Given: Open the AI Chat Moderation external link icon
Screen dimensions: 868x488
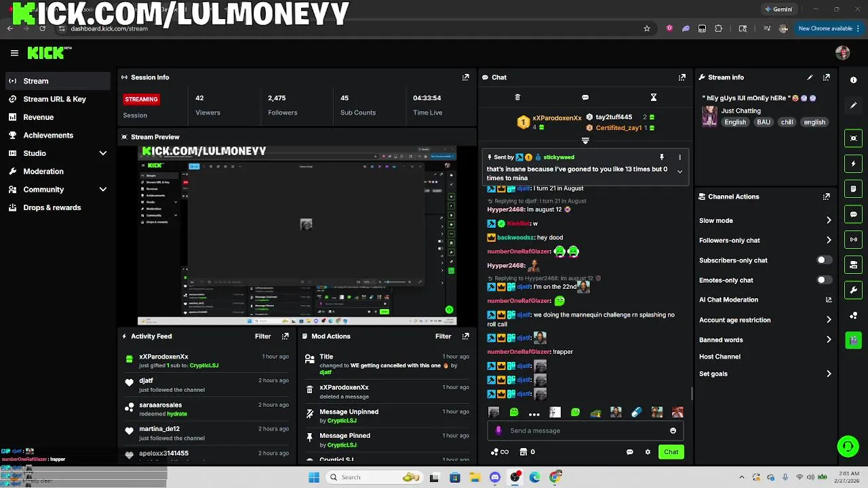Looking at the screenshot, I should point(829,300).
